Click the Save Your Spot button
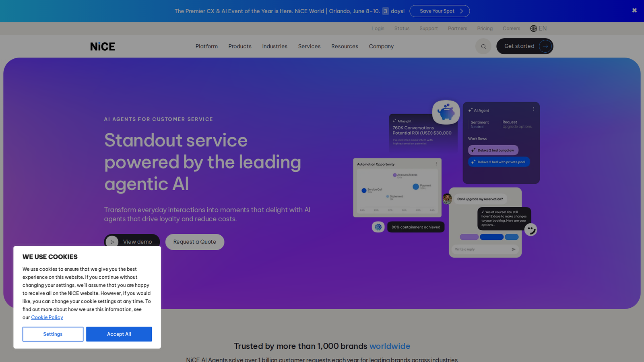Screen dimensions: 644x362 440,11
